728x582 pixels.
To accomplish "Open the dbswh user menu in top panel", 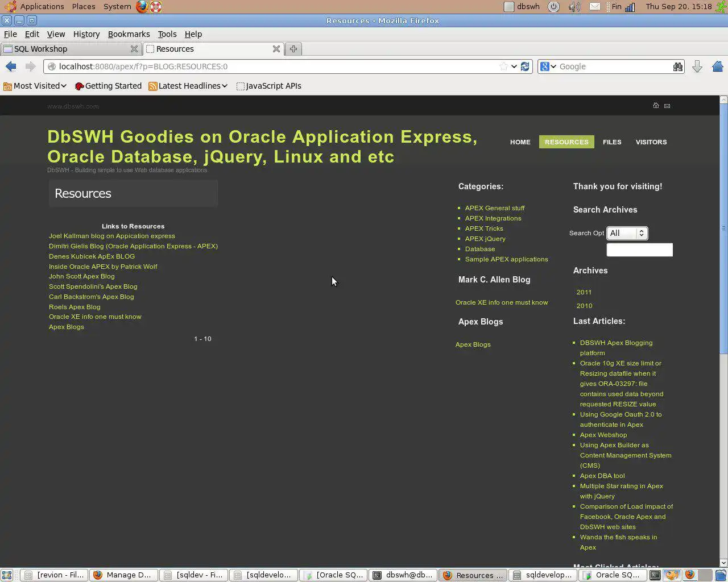I will pyautogui.click(x=522, y=7).
